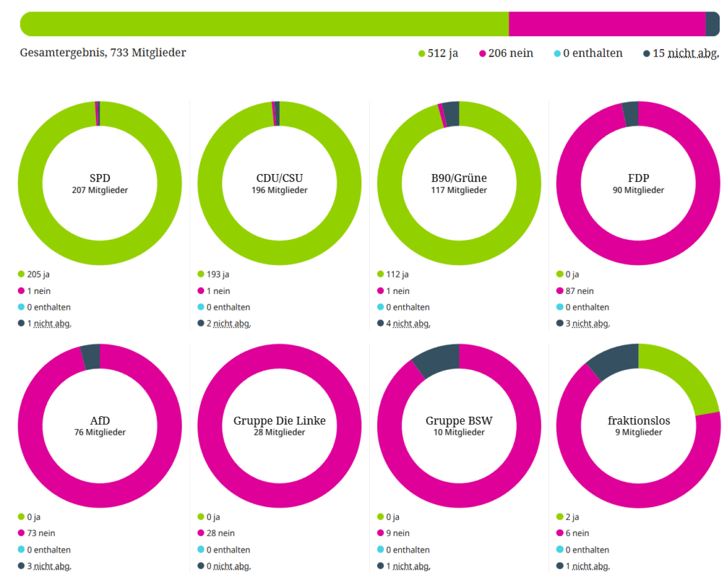The image size is (727, 588).
Task: Click the 'Gesamtergebnis, 733 Mitglieder' heading
Action: pyautogui.click(x=103, y=53)
